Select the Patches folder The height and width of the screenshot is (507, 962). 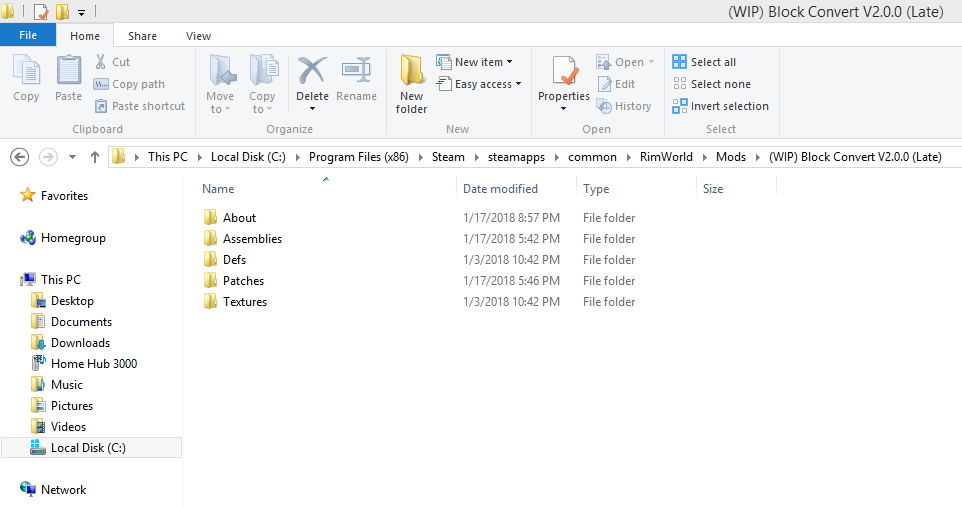243,281
